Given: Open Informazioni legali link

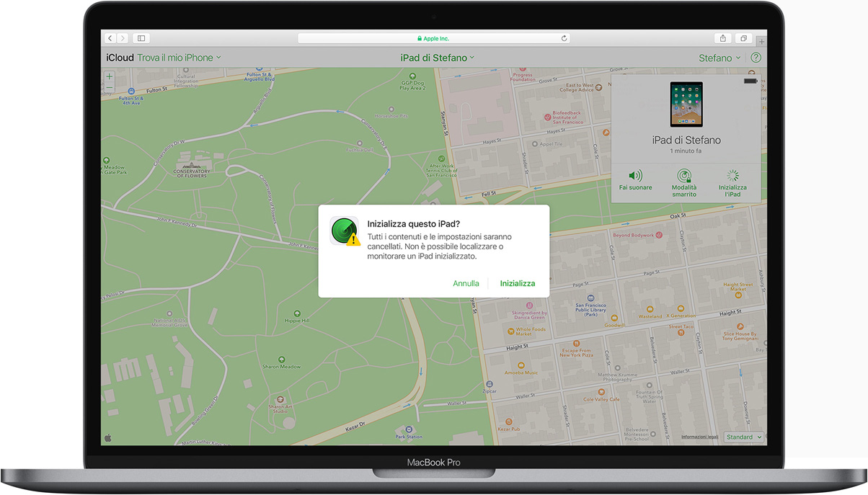Looking at the screenshot, I should coord(699,437).
